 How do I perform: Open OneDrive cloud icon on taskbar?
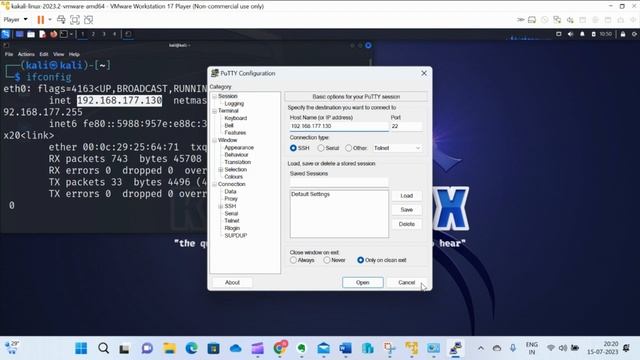(x=236, y=349)
